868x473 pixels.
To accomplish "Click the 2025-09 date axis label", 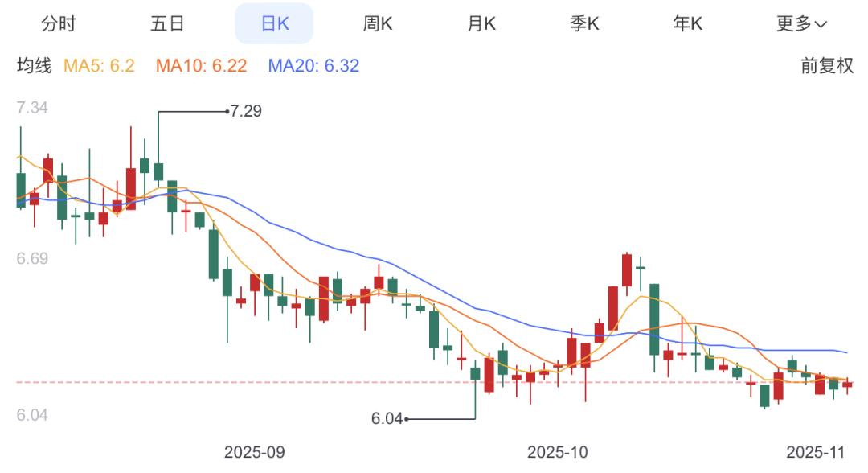I will [254, 452].
